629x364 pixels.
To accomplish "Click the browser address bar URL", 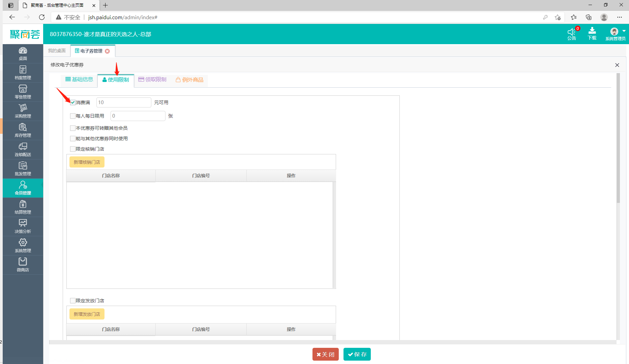I will coord(123,17).
